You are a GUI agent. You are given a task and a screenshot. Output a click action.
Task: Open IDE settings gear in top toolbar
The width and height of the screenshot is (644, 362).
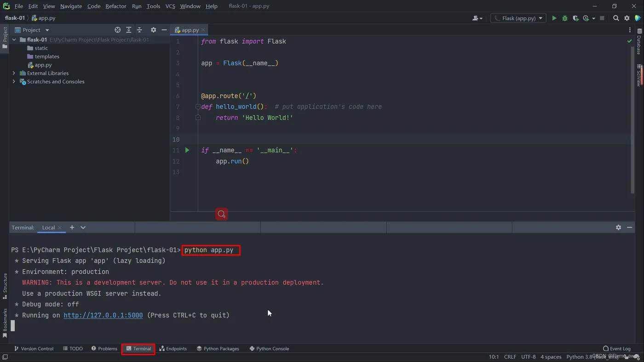point(627,18)
